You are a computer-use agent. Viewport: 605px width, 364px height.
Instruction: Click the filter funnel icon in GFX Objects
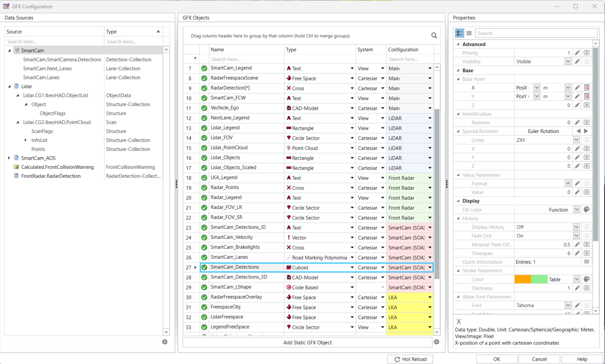tap(195, 59)
